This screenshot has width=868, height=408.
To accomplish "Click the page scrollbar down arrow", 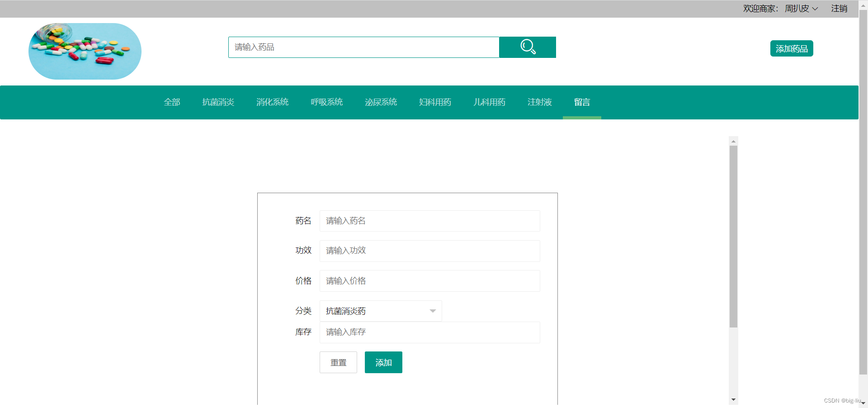I will point(863,403).
